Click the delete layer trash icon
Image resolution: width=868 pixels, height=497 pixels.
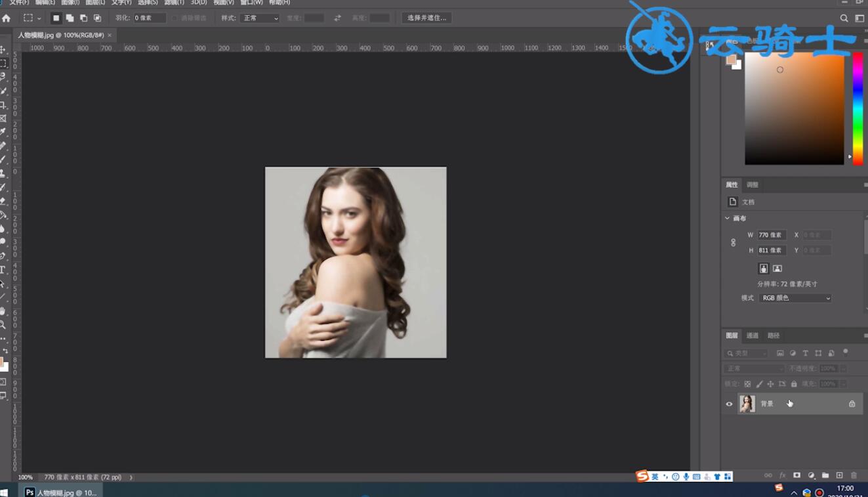pos(854,475)
